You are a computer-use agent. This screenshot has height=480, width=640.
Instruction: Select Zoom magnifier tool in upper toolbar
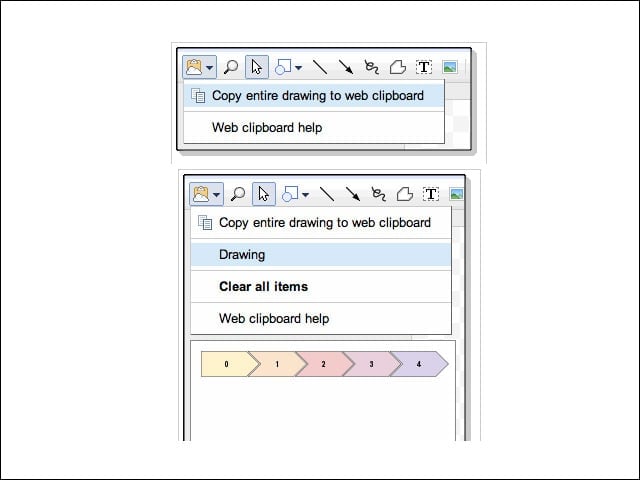click(231, 67)
